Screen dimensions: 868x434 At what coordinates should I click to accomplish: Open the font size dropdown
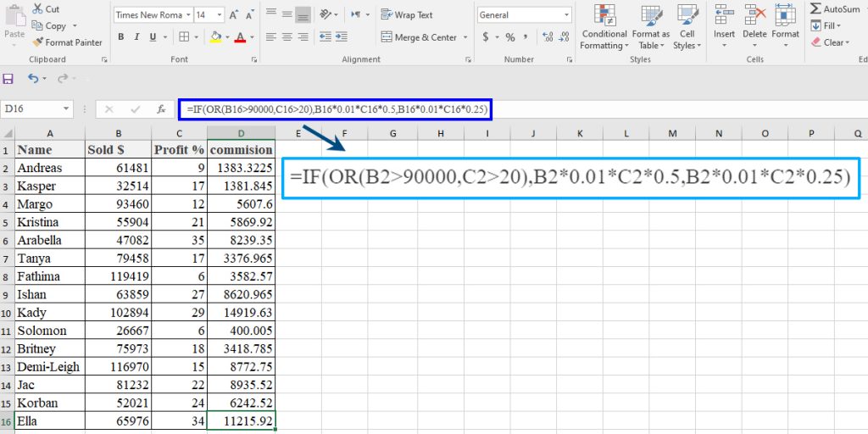tap(220, 15)
